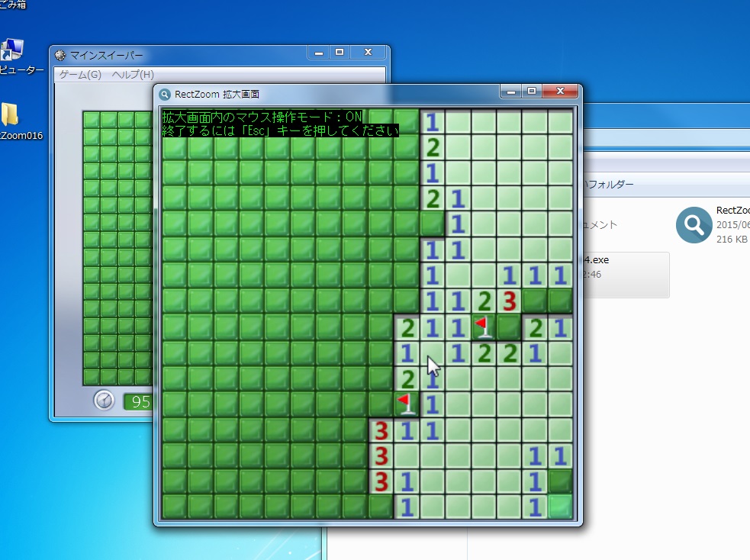
Task: Click the flag beneath the green 2 beside red 3
Action: [x=484, y=327]
